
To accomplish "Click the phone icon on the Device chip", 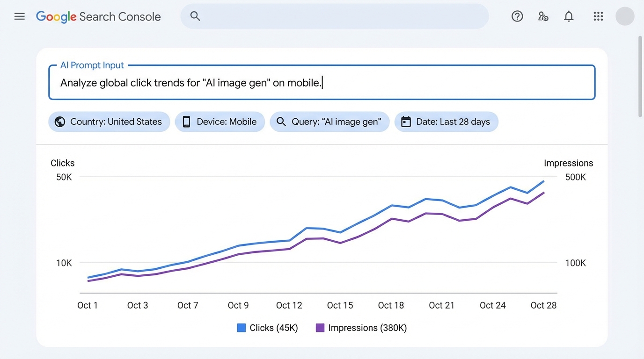I will click(186, 122).
